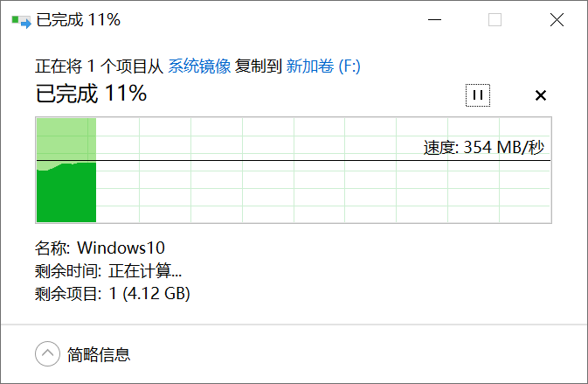The image size is (588, 384).
Task: Click the file name Windows10
Action: click(121, 248)
